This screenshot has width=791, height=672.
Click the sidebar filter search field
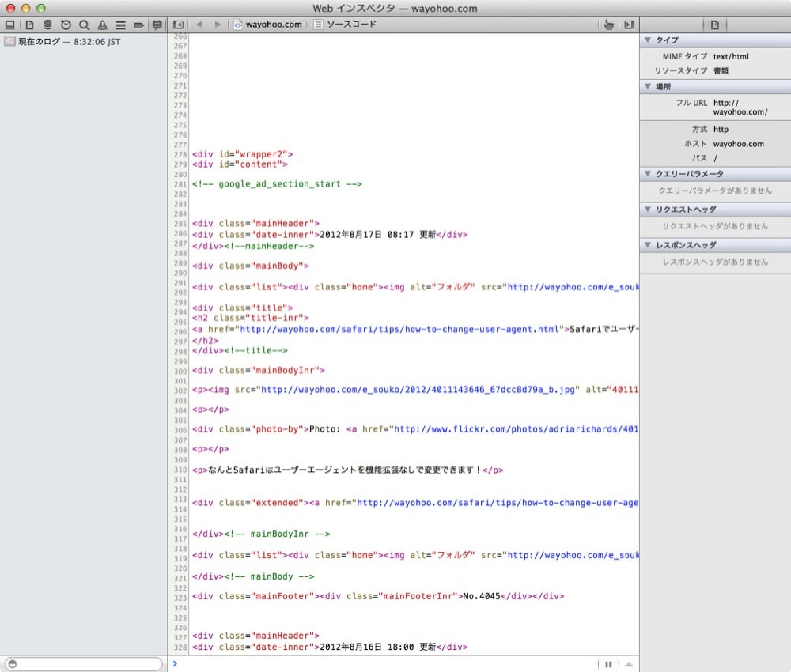coord(85,664)
